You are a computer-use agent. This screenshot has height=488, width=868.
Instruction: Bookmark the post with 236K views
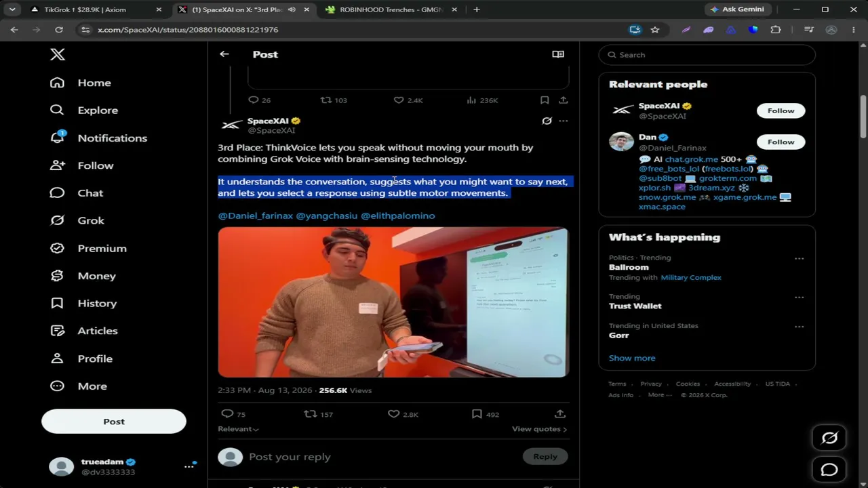click(545, 100)
